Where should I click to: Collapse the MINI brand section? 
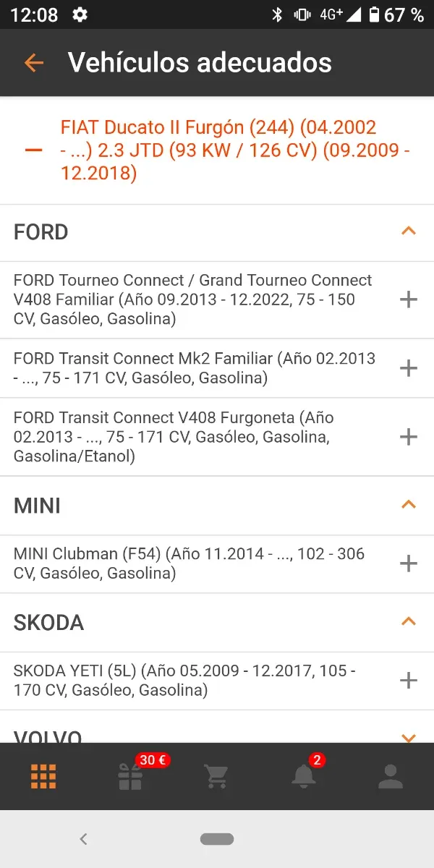[x=409, y=505]
